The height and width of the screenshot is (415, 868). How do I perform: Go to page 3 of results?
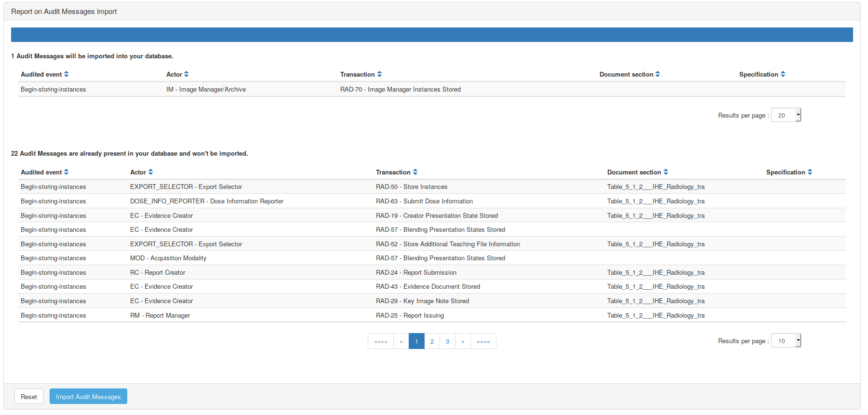pos(447,341)
